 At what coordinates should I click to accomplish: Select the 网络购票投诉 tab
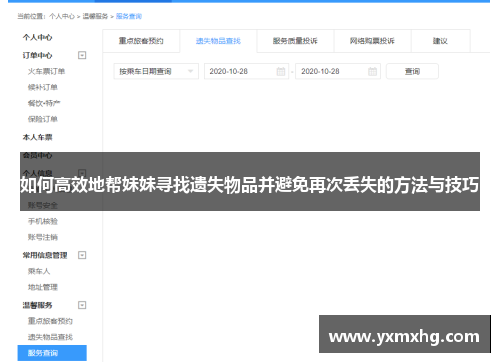(372, 41)
